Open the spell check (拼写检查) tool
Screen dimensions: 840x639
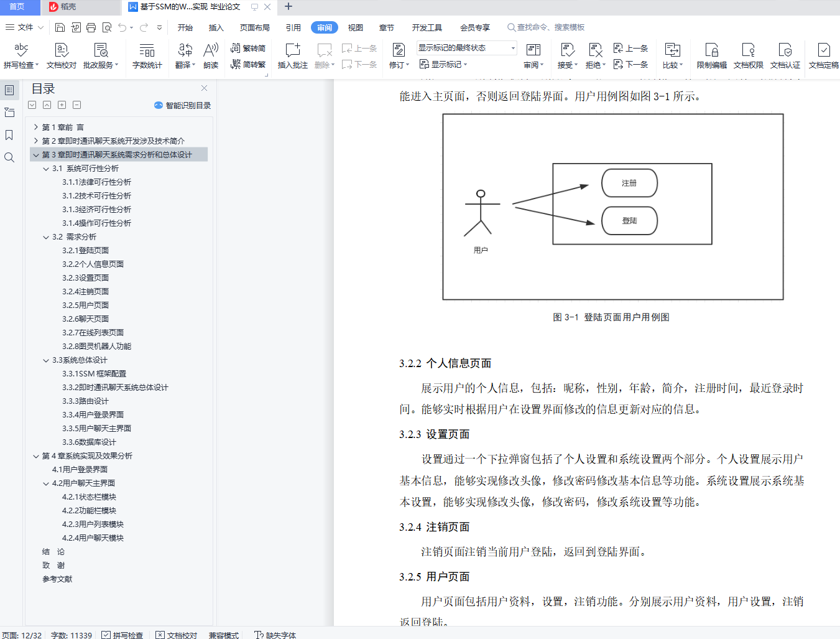[21, 55]
